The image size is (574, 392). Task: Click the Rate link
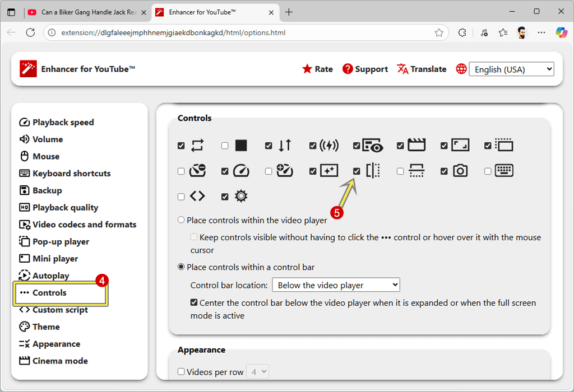point(318,69)
